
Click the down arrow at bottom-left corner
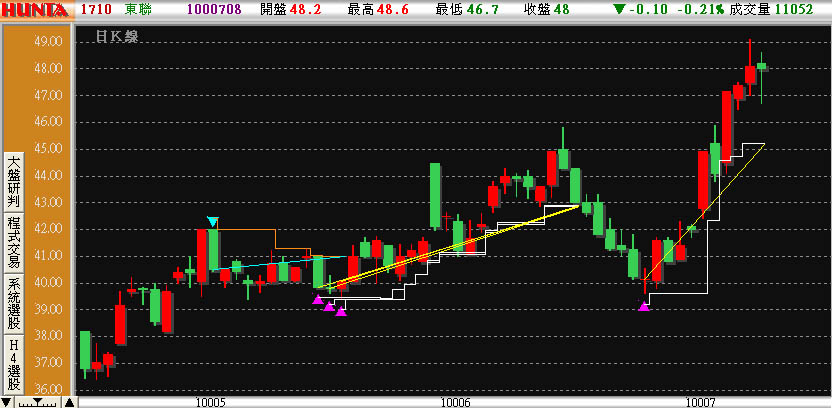coord(7,402)
